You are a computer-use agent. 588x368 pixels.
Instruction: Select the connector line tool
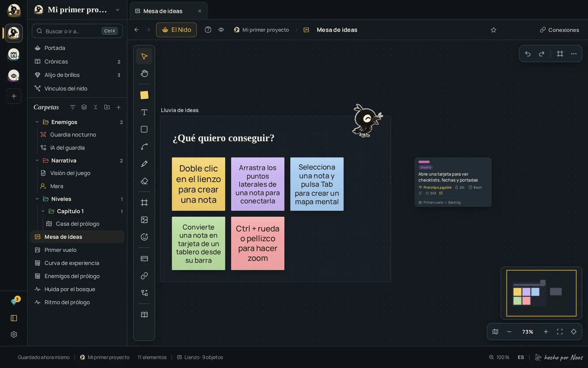tap(144, 146)
